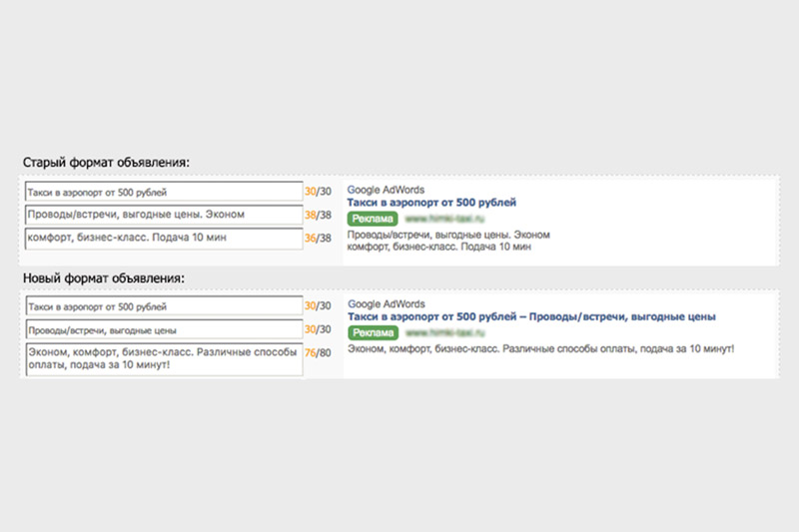Click the '38/38' character counter

[318, 215]
